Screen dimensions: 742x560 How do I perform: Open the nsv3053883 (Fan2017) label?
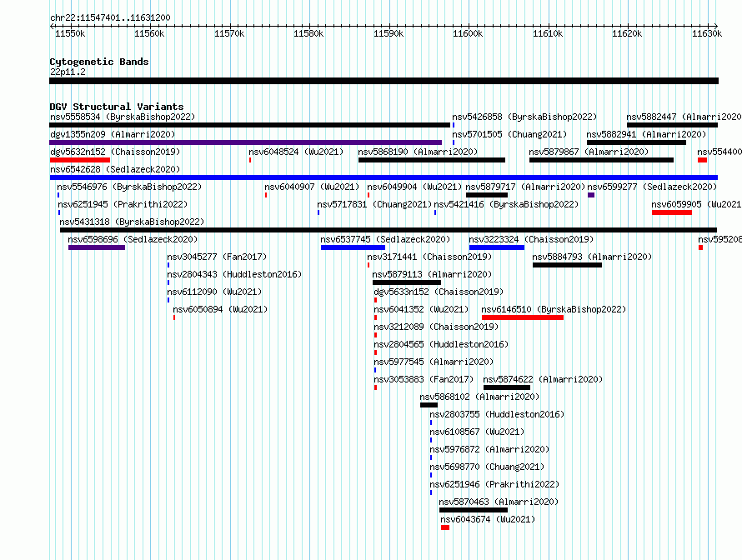(x=424, y=379)
